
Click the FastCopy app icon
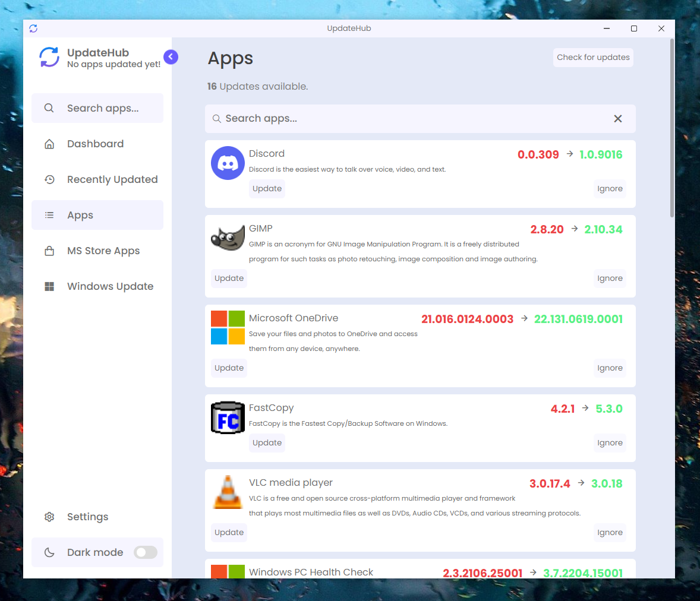click(x=228, y=417)
